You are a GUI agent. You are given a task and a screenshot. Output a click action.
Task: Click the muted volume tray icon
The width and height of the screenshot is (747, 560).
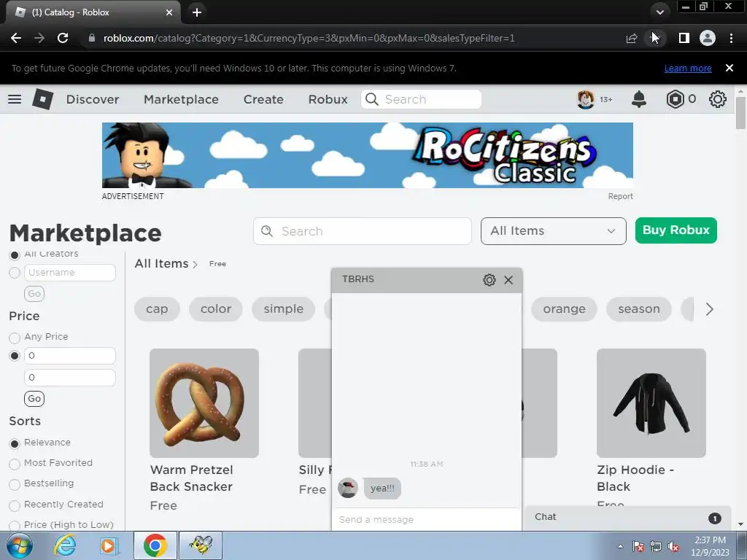pyautogui.click(x=674, y=547)
